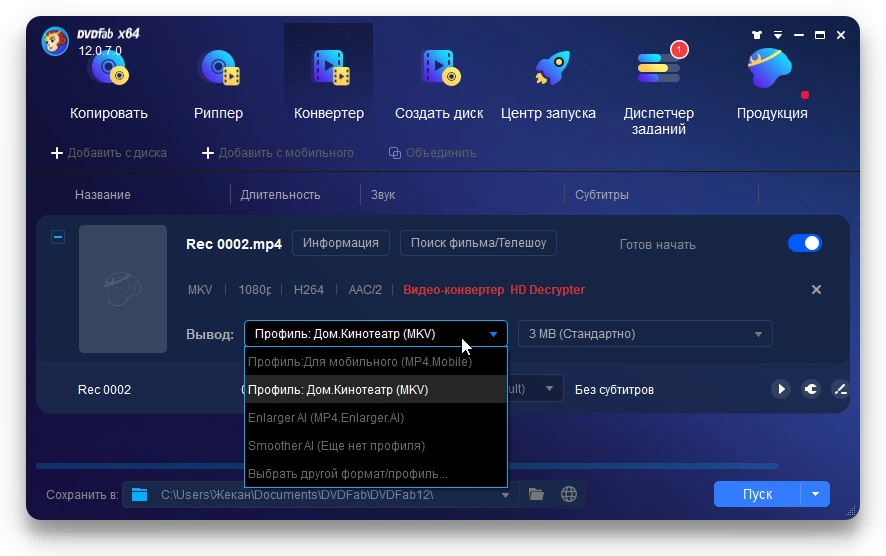Expand the save path dropdown arrow
Image resolution: width=886 pixels, height=556 pixels.
pyautogui.click(x=505, y=496)
